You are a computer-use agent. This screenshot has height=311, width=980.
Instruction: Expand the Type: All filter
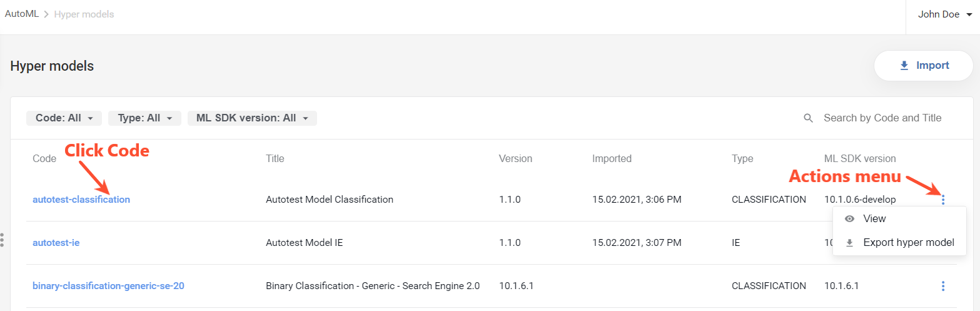(x=144, y=118)
